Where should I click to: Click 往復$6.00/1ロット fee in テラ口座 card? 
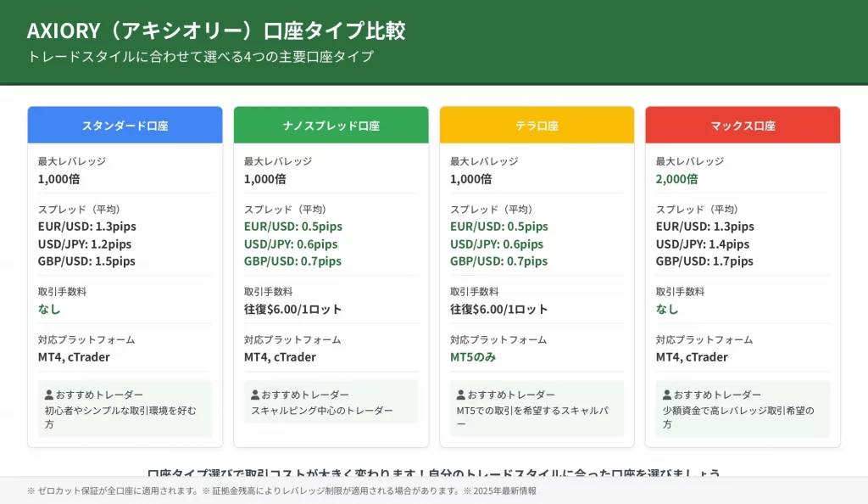pyautogui.click(x=498, y=309)
